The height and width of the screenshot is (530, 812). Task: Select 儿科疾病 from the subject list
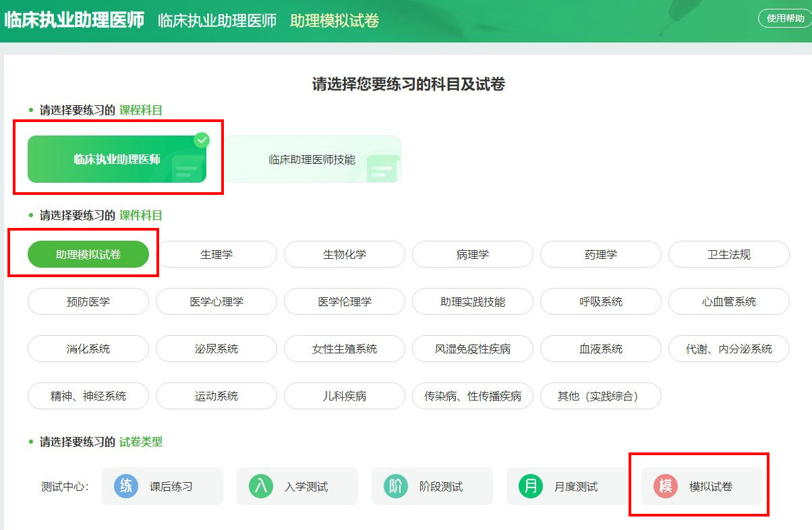[344, 396]
